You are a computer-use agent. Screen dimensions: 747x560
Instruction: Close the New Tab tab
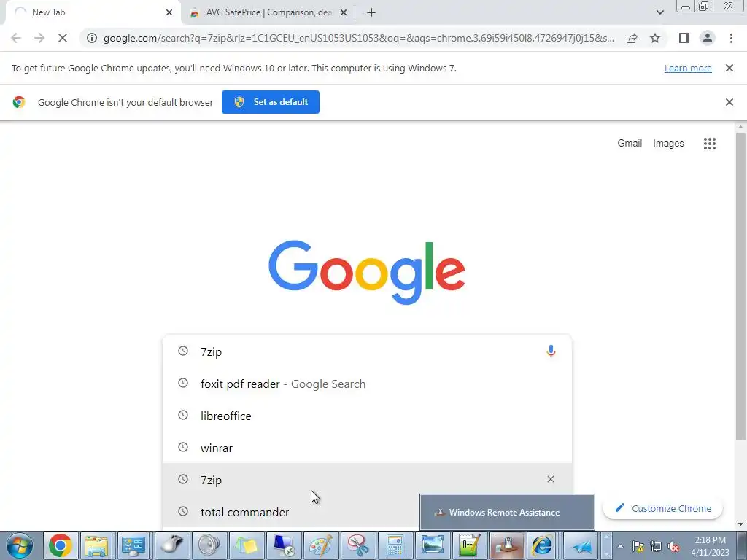pos(169,12)
